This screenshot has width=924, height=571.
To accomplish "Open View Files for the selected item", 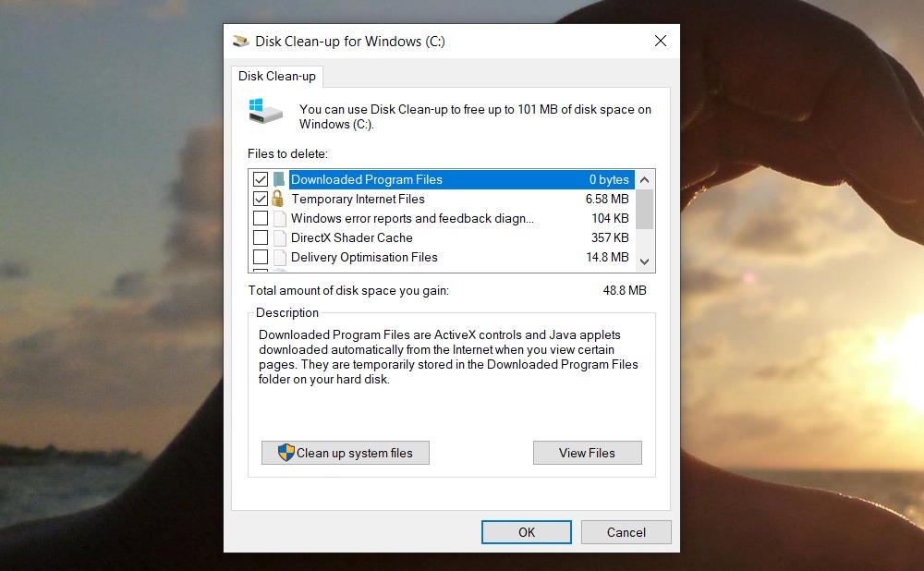I will (587, 453).
